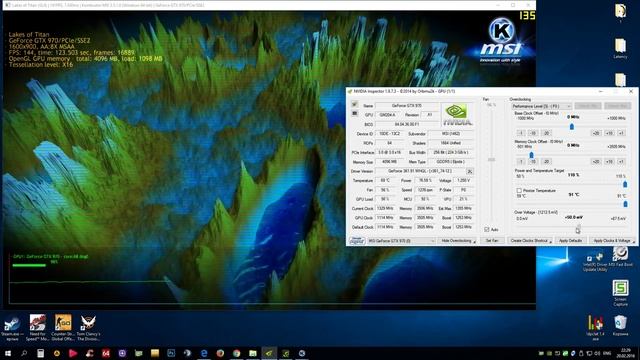Click the Base Clock Offset slider handle

(572, 126)
